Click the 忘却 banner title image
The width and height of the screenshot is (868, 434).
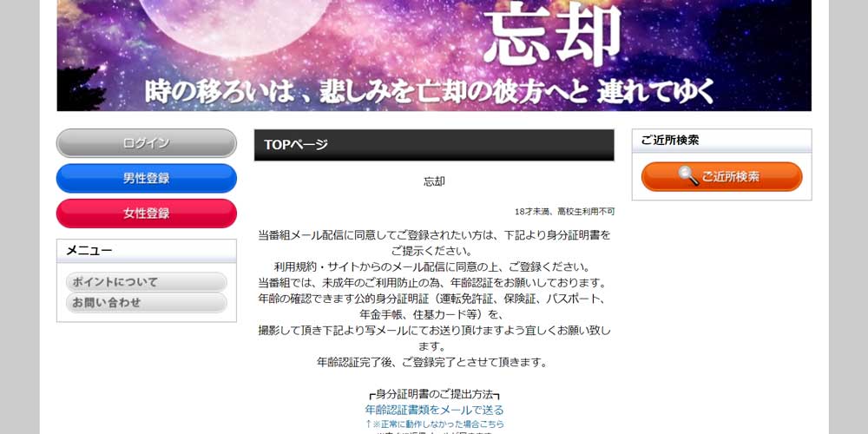tap(552, 35)
